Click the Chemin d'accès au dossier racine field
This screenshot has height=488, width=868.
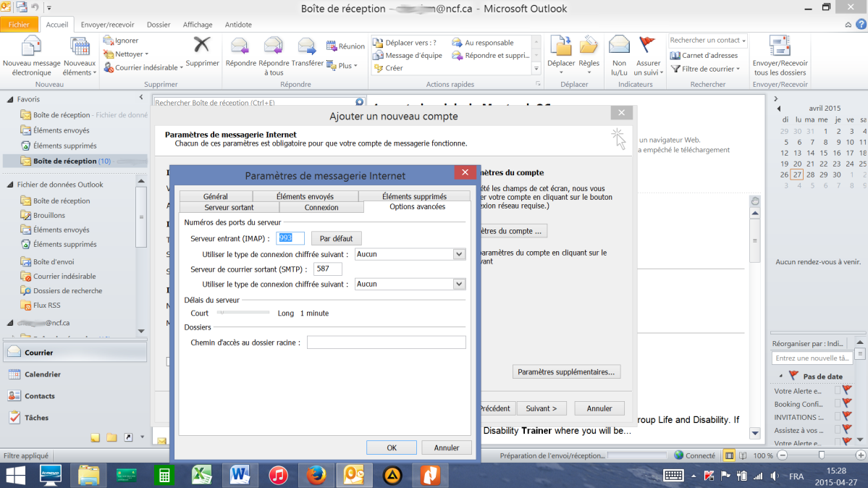[386, 342]
